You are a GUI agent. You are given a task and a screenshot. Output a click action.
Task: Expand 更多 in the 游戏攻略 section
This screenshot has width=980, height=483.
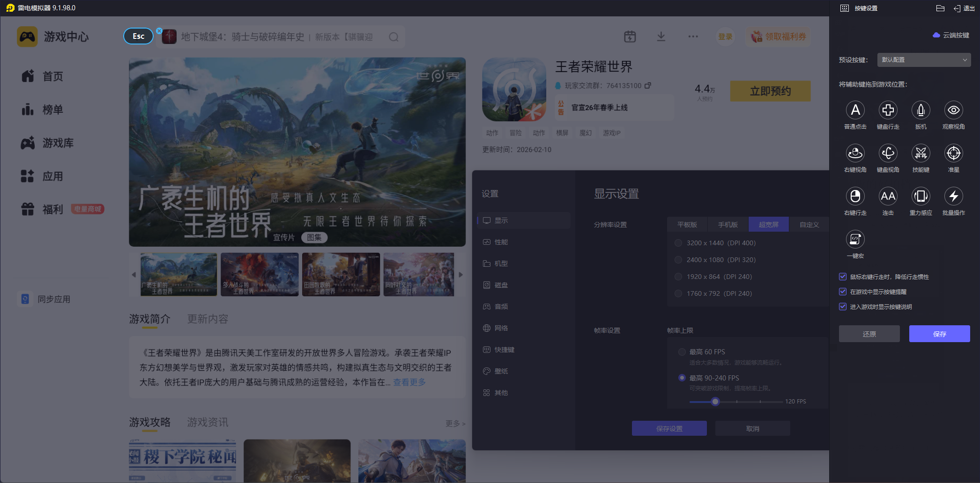[455, 424]
